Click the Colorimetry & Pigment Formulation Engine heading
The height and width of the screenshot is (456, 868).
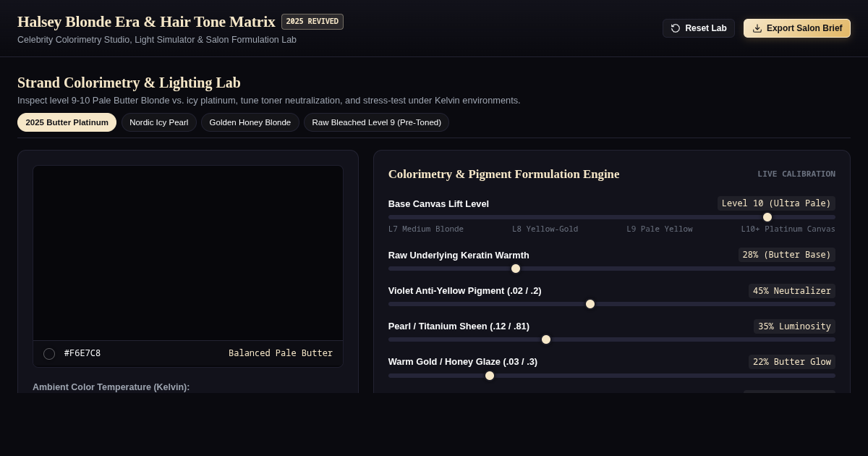pyautogui.click(x=503, y=174)
